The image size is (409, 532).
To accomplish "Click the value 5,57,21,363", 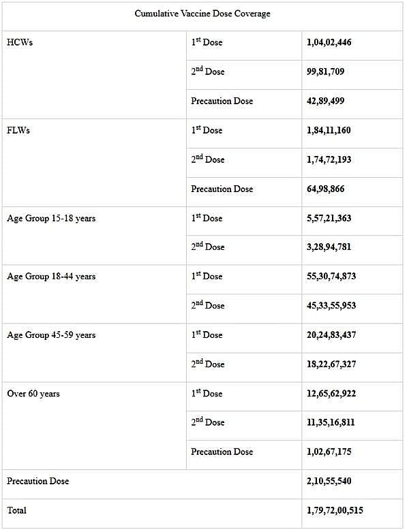I will click(329, 218).
